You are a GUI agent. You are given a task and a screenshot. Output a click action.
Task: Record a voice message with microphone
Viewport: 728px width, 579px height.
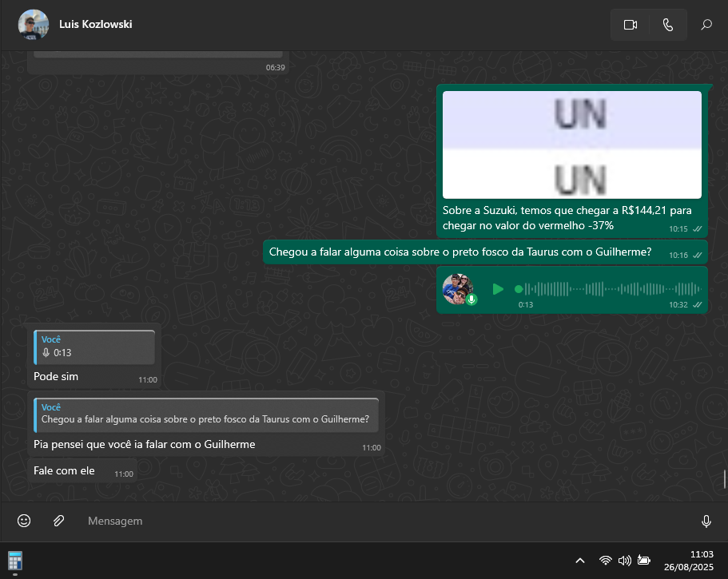[706, 521]
